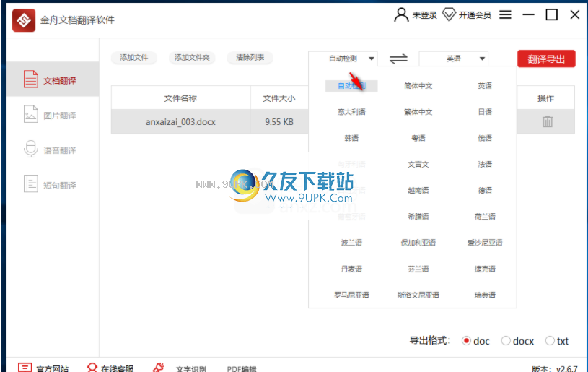
Task: Switch to 文档翻译 sidebar tab
Action: pyautogui.click(x=53, y=79)
